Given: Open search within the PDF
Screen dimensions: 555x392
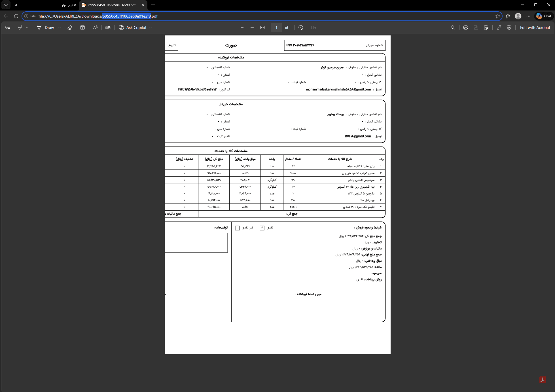Looking at the screenshot, I should click(x=453, y=27).
